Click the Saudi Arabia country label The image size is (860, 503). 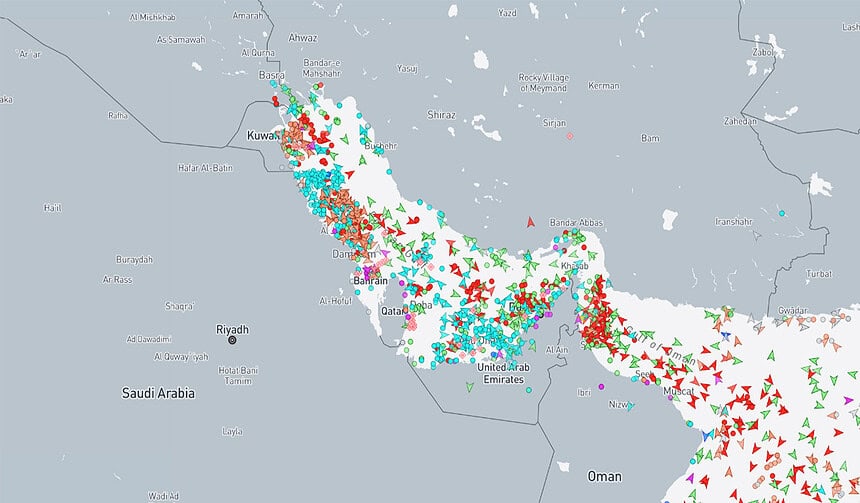158,393
